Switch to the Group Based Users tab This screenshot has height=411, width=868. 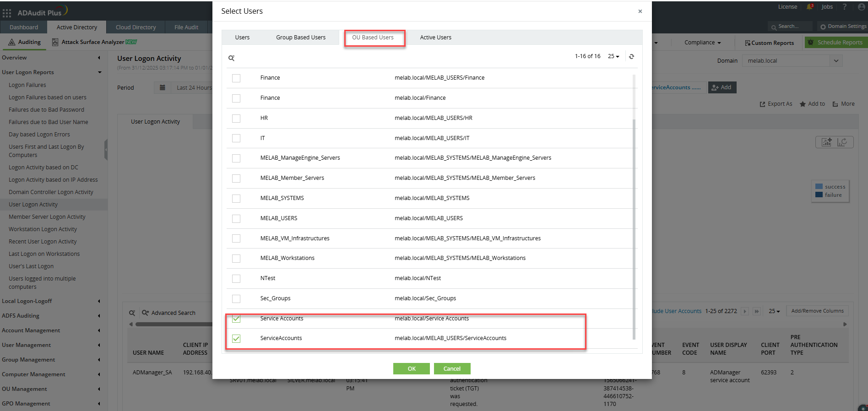point(301,38)
